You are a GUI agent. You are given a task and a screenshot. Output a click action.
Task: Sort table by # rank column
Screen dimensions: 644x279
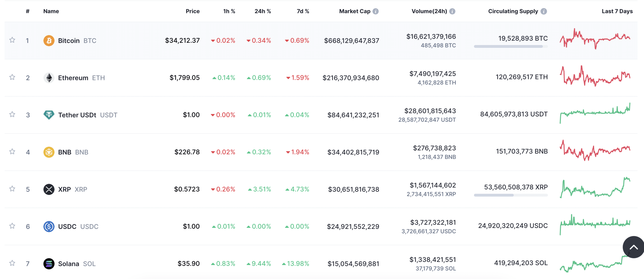pos(28,11)
